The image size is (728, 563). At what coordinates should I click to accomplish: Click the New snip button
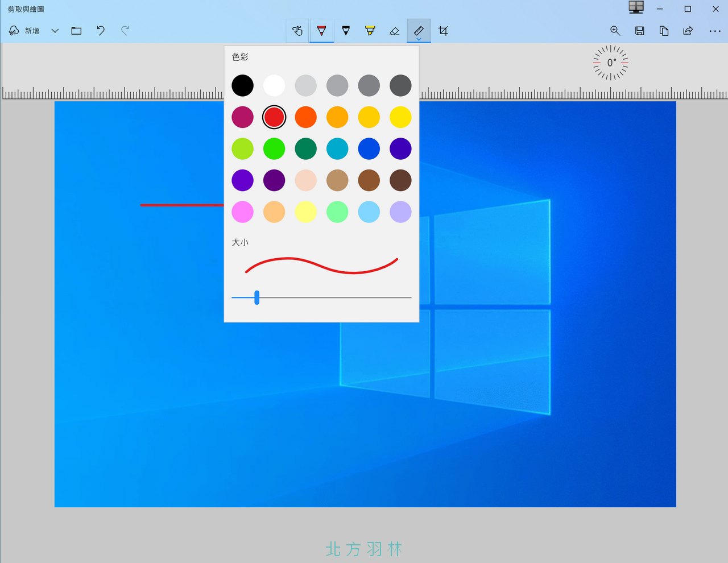(x=24, y=31)
